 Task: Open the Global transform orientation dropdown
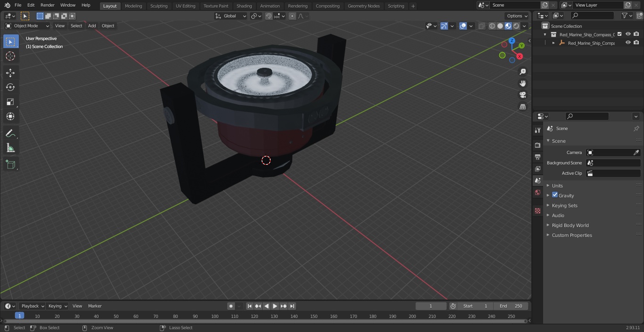(231, 16)
